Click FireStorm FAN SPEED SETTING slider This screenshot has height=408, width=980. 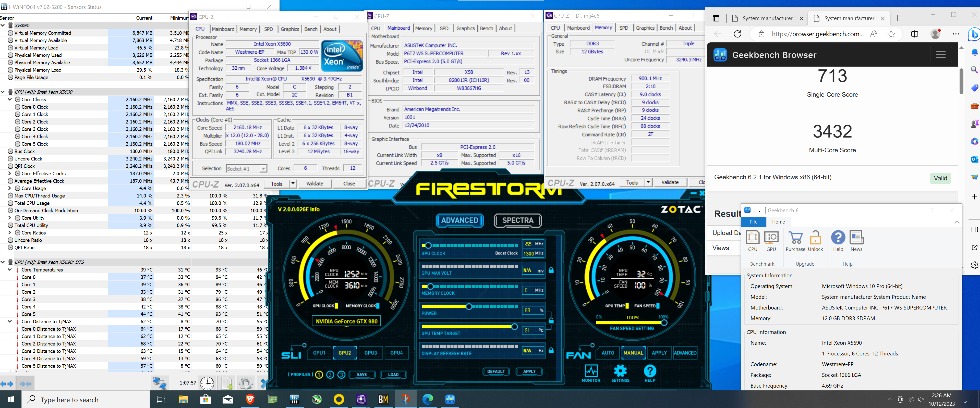coord(632,323)
